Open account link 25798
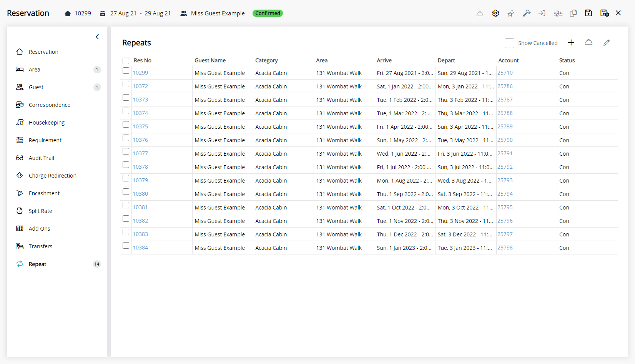The height and width of the screenshot is (364, 635). (x=505, y=248)
